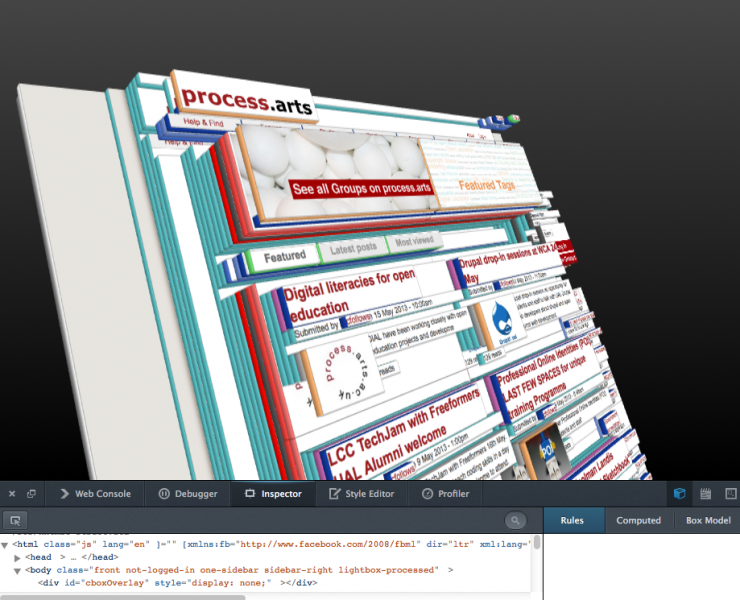Expand the head node
The width and height of the screenshot is (740, 600).
pos(17,558)
